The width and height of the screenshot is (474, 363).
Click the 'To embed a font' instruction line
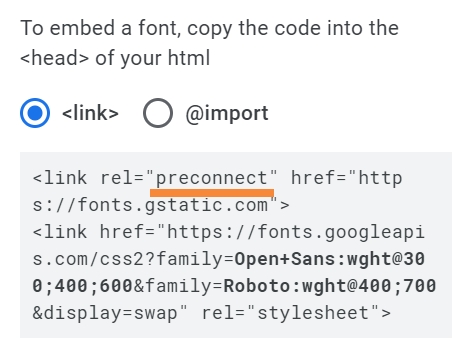click(209, 28)
